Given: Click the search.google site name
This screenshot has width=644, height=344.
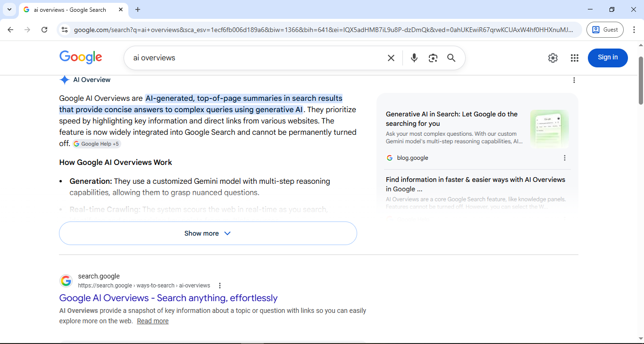Looking at the screenshot, I should [x=99, y=276].
